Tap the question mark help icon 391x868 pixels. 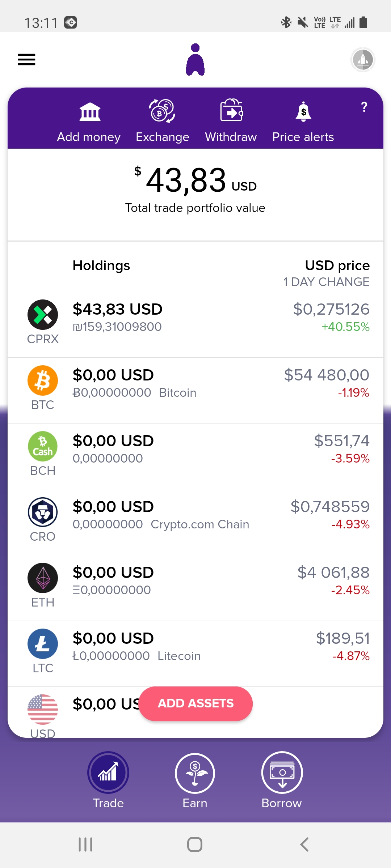[364, 107]
